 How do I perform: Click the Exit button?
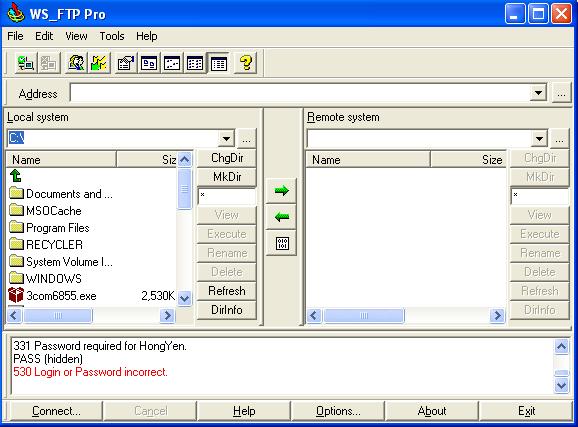(x=526, y=411)
